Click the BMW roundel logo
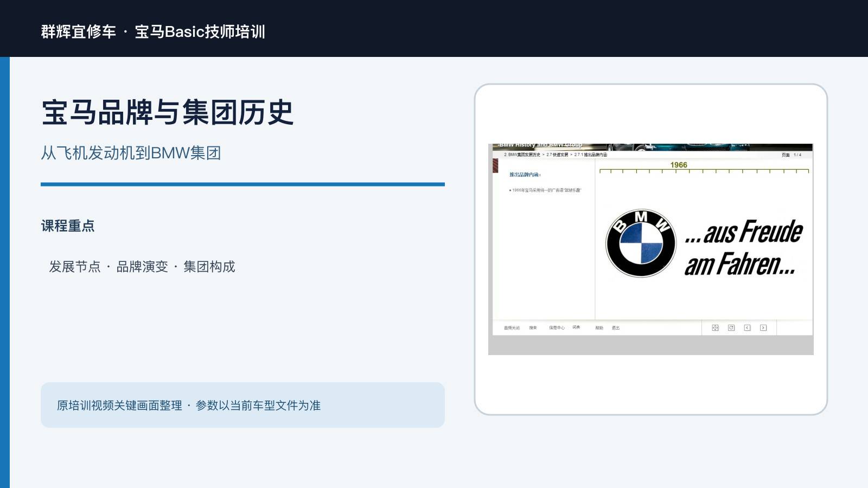Viewport: 868px width, 488px height. click(x=641, y=243)
